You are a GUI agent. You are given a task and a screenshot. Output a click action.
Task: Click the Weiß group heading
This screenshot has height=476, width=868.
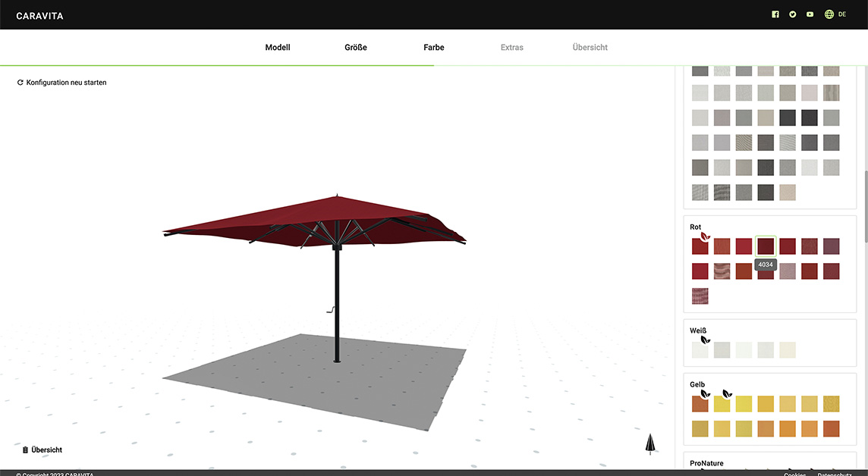(x=698, y=330)
